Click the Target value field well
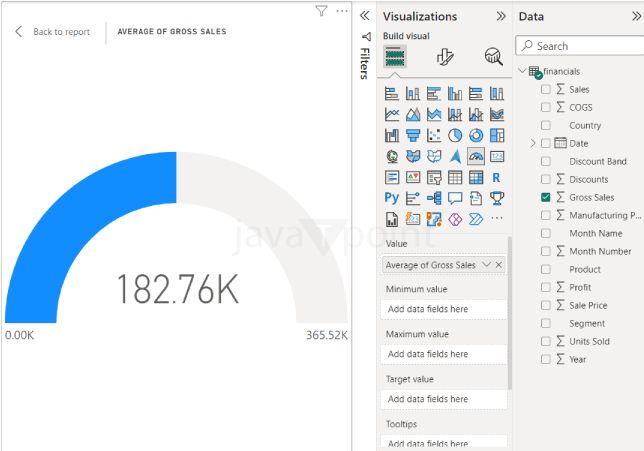The height and width of the screenshot is (451, 644). tap(444, 399)
